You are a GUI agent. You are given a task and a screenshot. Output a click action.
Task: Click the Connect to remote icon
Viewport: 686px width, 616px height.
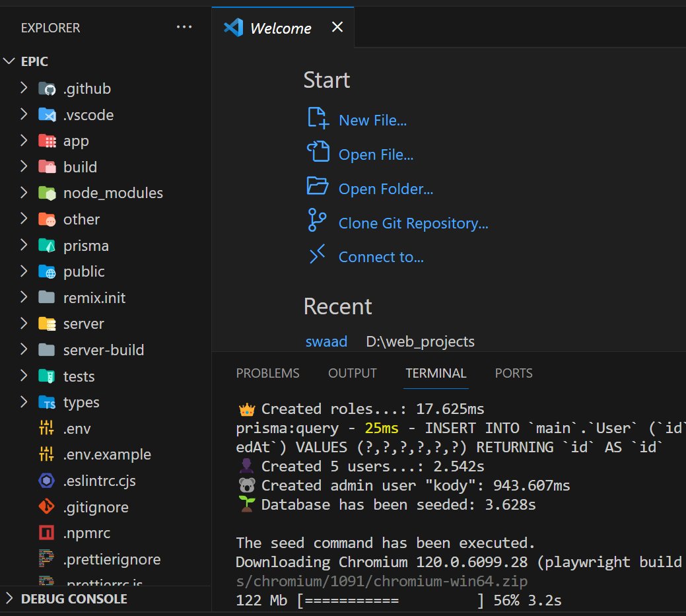pos(317,254)
